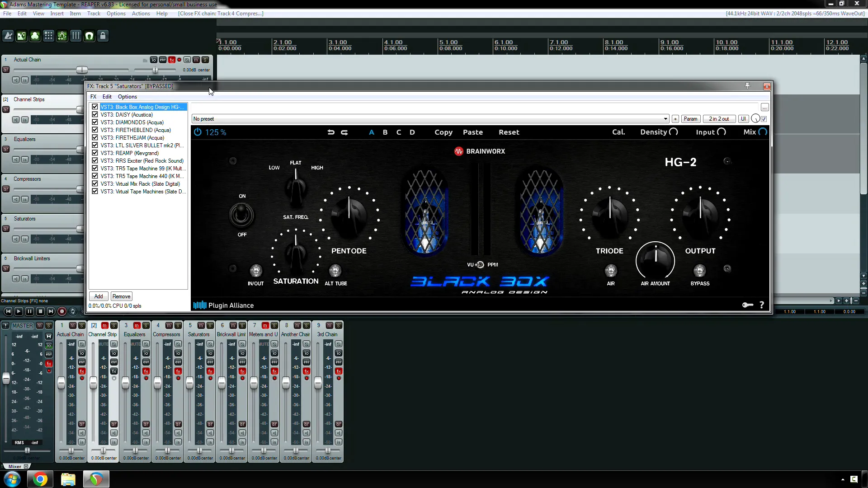Click the FX button on Actual Chain track
868x488 pixels.
tap(172, 60)
